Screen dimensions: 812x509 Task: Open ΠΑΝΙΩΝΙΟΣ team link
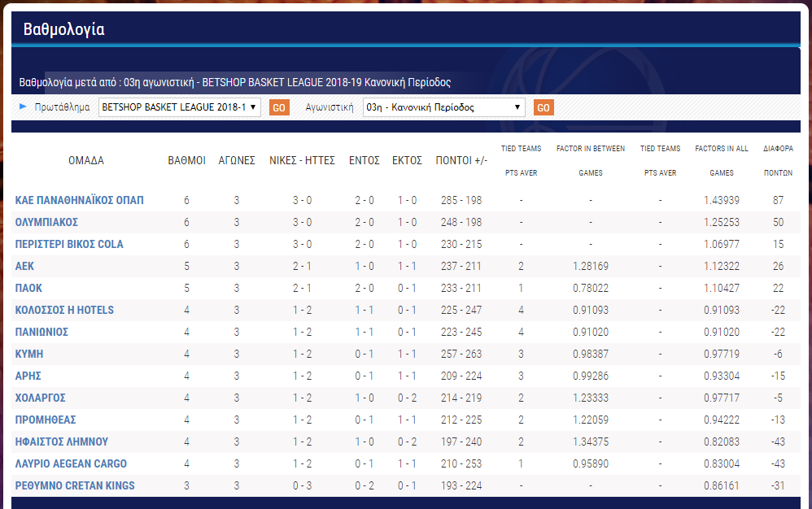[x=41, y=332]
